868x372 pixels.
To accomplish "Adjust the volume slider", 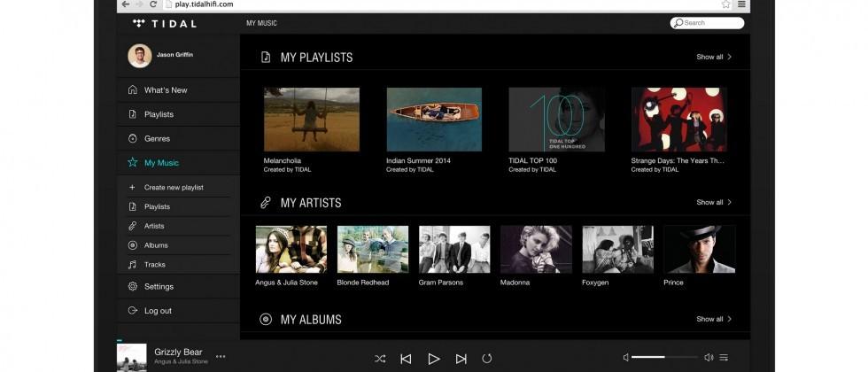I will pyautogui.click(x=664, y=357).
